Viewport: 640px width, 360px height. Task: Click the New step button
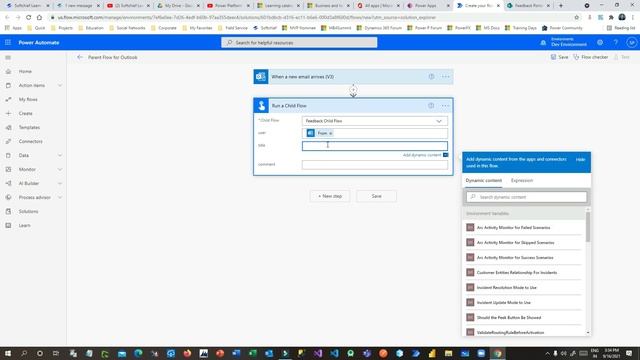[x=330, y=196]
